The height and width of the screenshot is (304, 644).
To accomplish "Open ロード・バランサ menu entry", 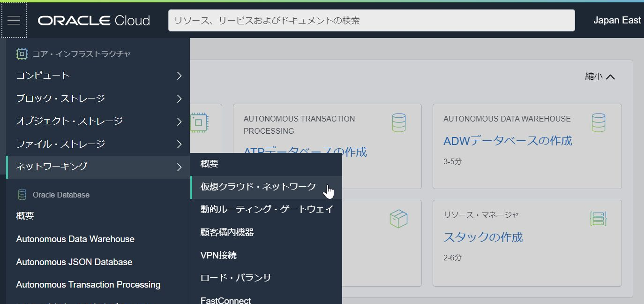I will point(236,278).
